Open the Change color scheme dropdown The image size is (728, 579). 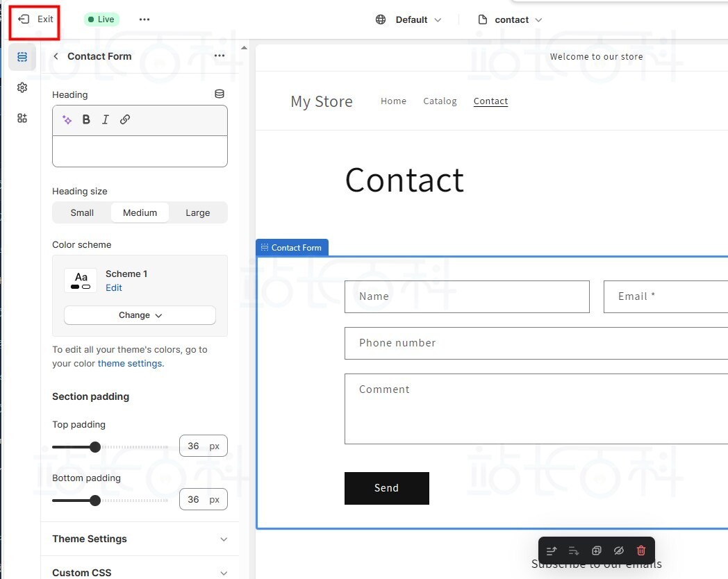139,314
